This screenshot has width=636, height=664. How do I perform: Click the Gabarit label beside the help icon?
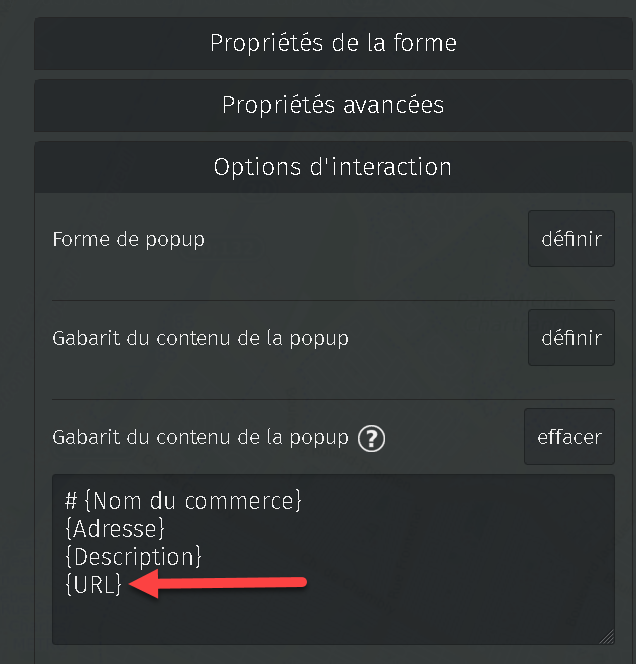(x=200, y=438)
